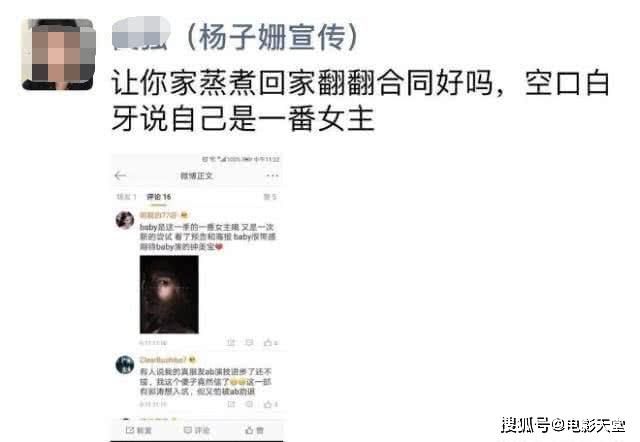This screenshot has height=442, width=640.
Task: Open poster username with 杨子姗宣传 tag
Action: 235,37
